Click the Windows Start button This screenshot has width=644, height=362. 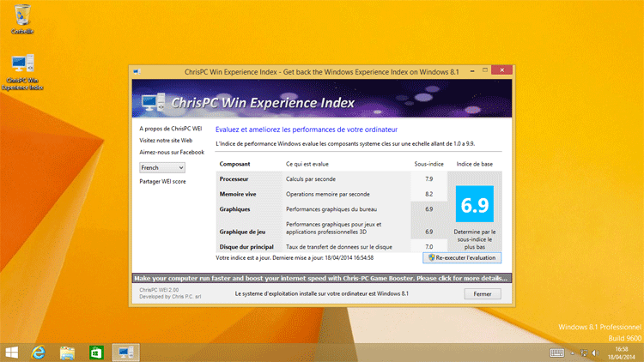tap(12, 353)
